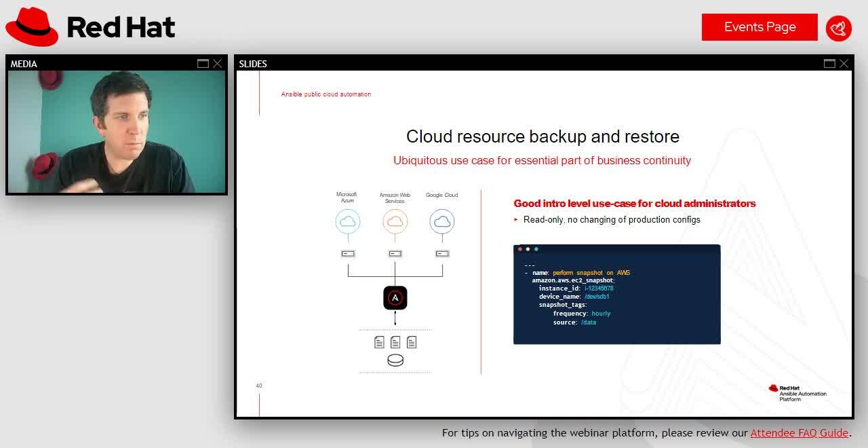Click the Red Hat logo in header
This screenshot has width=868, height=448.
(x=90, y=27)
